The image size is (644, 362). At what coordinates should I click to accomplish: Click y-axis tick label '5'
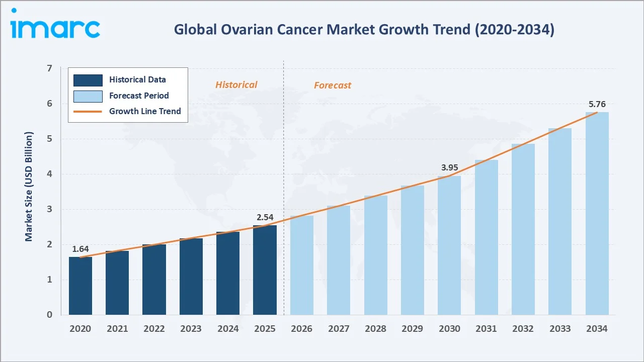pos(49,139)
